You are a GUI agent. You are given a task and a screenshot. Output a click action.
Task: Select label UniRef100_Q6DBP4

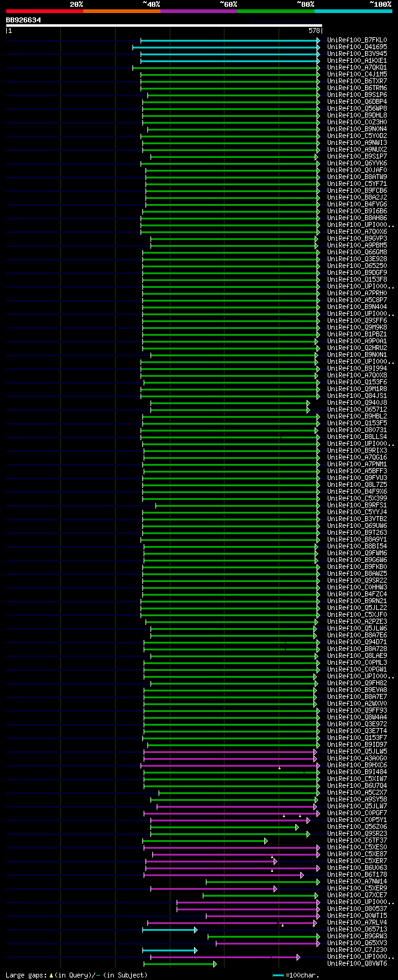pyautogui.click(x=357, y=102)
